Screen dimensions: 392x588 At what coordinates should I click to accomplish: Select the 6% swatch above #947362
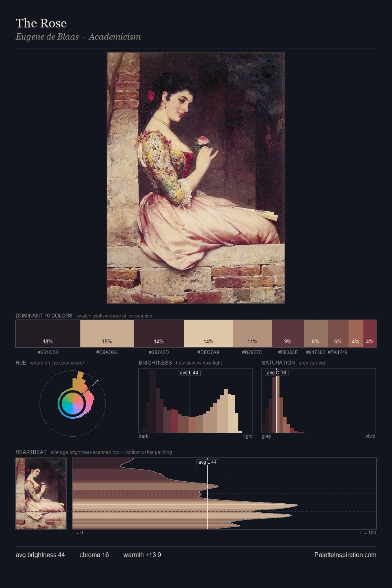pyautogui.click(x=316, y=334)
